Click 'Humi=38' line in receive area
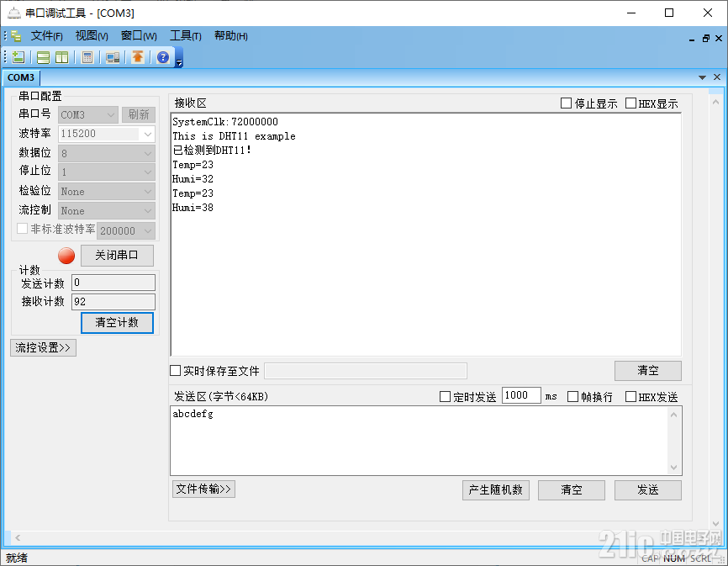The image size is (728, 566). tap(193, 208)
